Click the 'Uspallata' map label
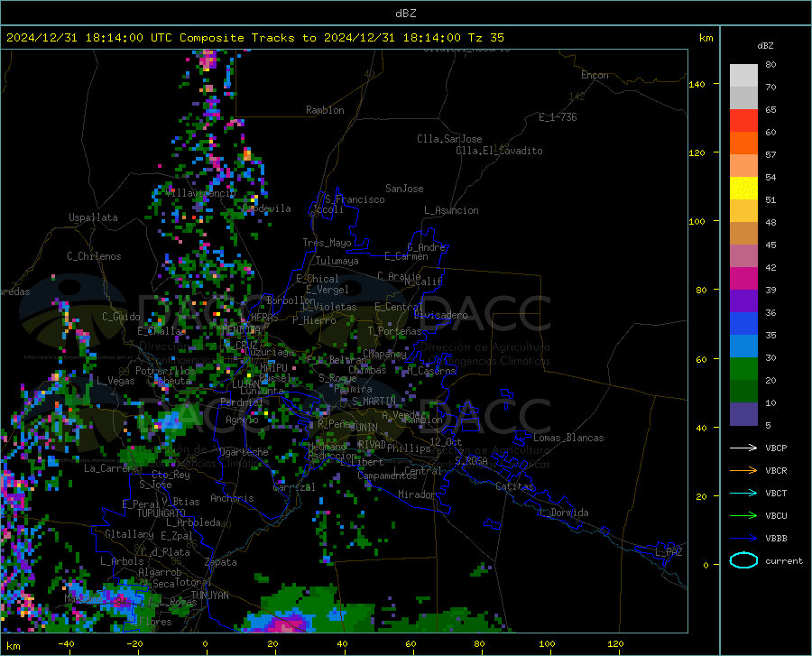812x656 pixels. click(93, 217)
